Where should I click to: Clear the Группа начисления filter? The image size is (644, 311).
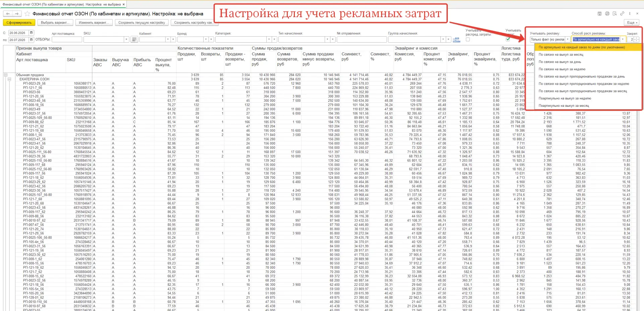[448, 40]
